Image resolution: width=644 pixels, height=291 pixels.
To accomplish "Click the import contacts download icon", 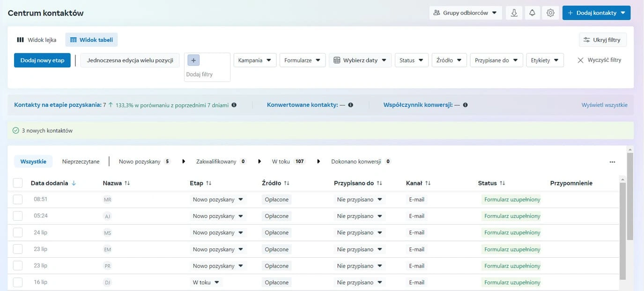I will [514, 13].
